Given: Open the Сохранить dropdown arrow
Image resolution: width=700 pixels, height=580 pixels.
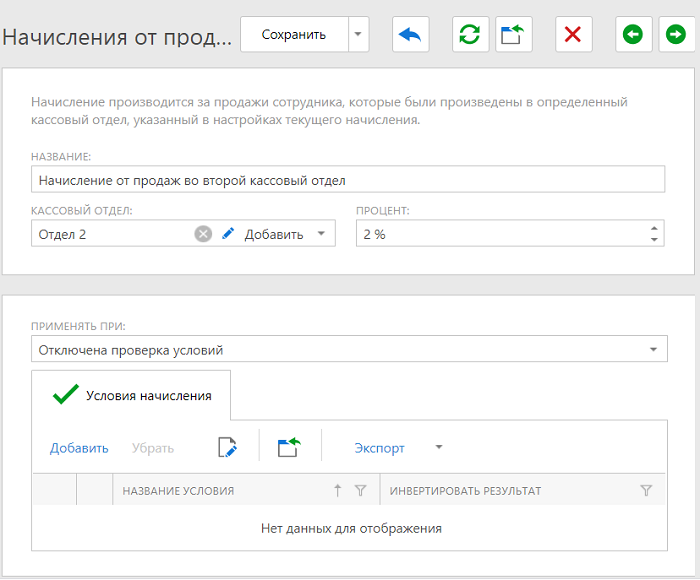Looking at the screenshot, I should click(358, 34).
